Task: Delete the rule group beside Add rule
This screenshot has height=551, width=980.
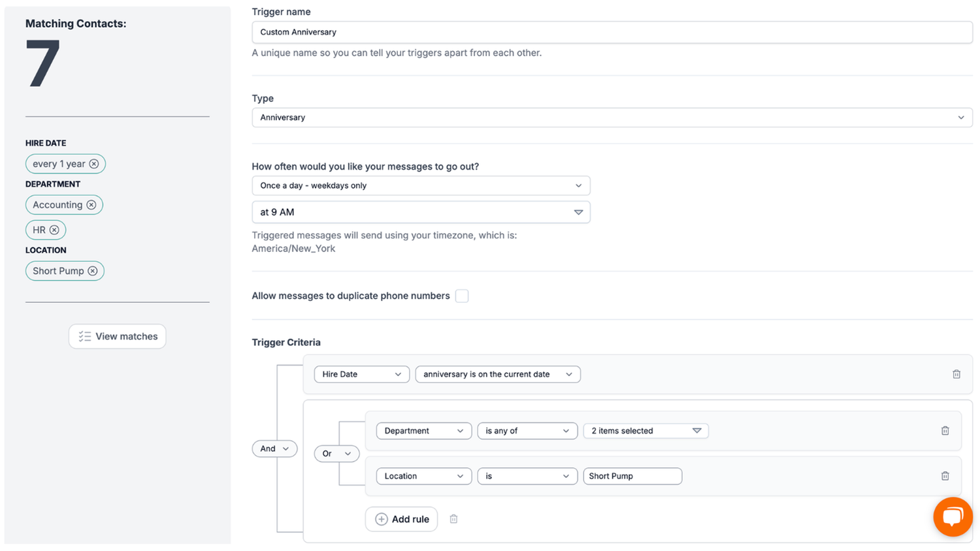Action: (453, 519)
